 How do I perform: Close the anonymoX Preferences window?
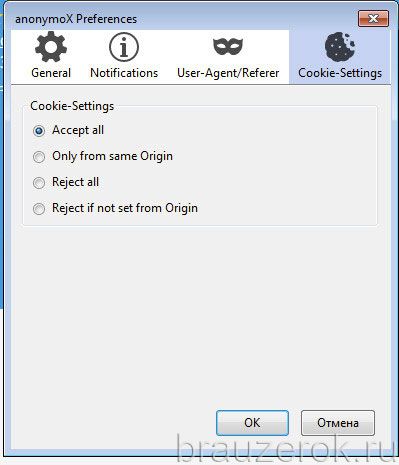(x=373, y=18)
